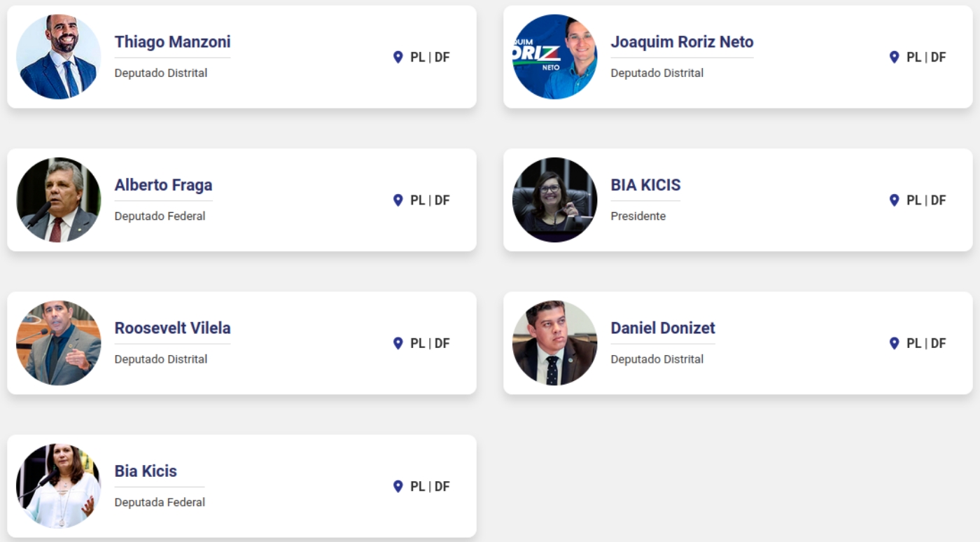Click the Daniel Donizet name link
980x542 pixels.
coord(662,328)
